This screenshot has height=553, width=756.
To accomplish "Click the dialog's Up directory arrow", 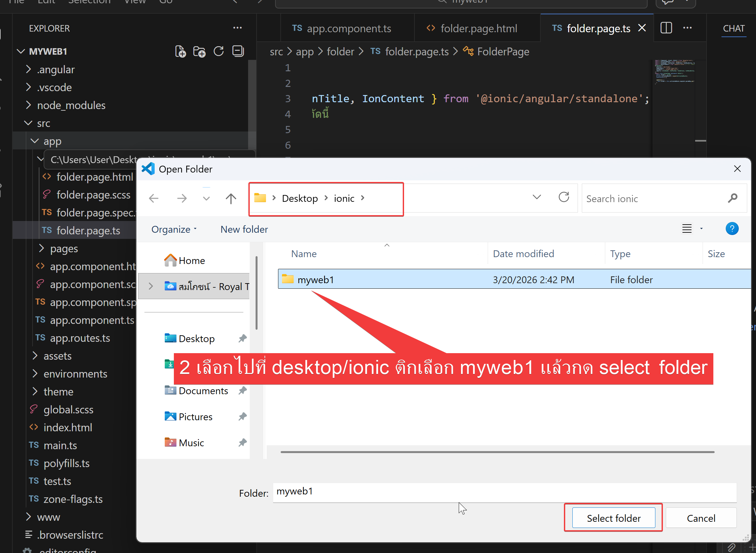I will [231, 199].
